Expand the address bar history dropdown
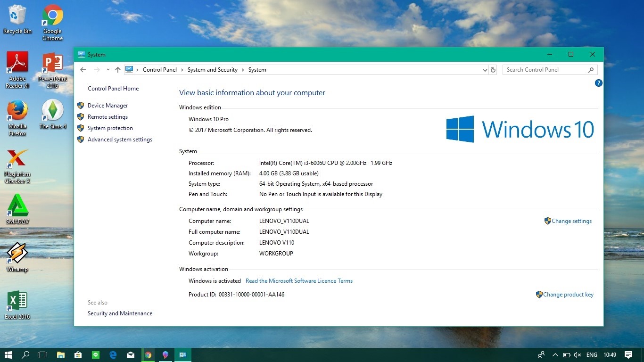This screenshot has height=362, width=644. point(485,70)
